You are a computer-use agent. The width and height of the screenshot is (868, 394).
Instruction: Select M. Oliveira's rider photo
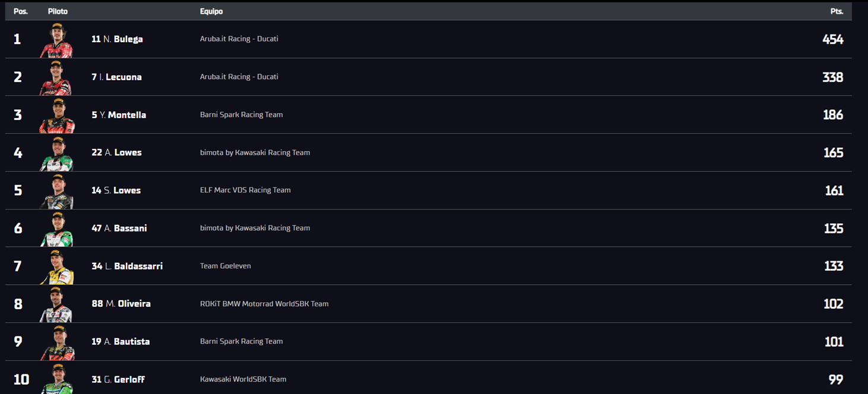[x=56, y=305]
